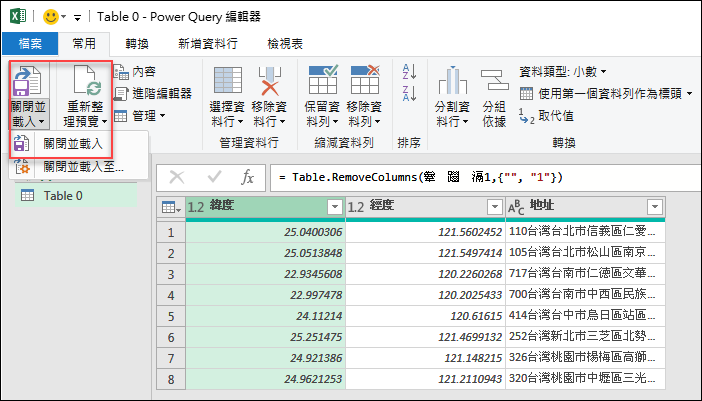
Task: Open the 地址 column filter dropdown
Action: click(655, 207)
